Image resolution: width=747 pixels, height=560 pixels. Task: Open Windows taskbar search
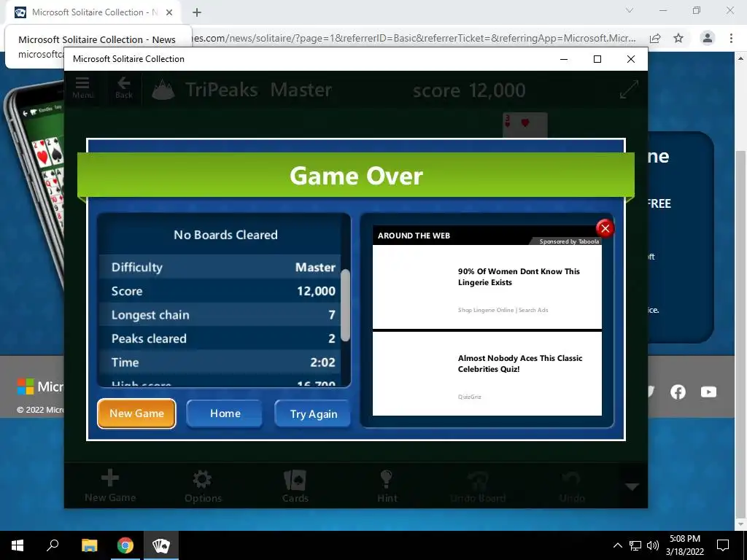[53, 545]
